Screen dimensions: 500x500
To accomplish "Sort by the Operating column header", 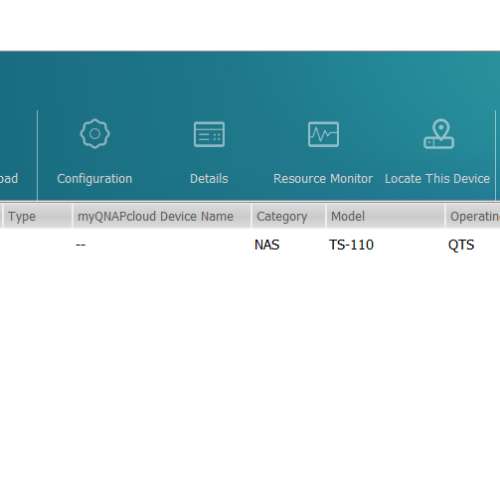I will [x=473, y=216].
